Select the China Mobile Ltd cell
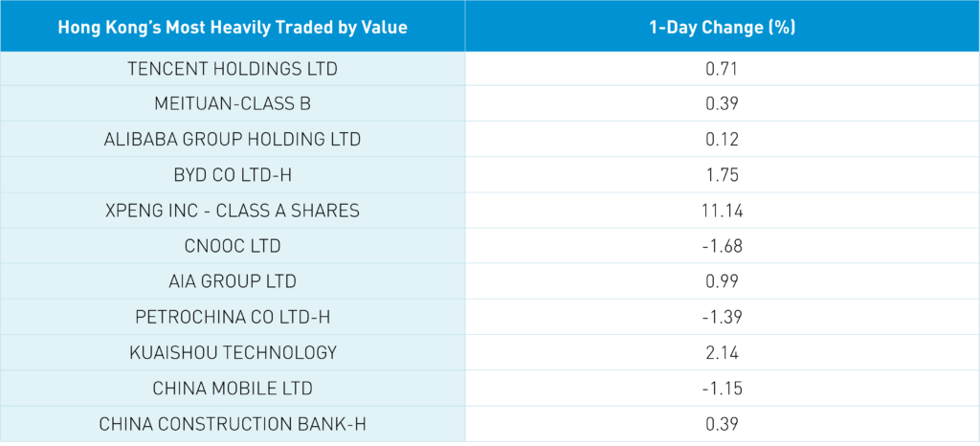The width and height of the screenshot is (980, 446). (x=233, y=388)
